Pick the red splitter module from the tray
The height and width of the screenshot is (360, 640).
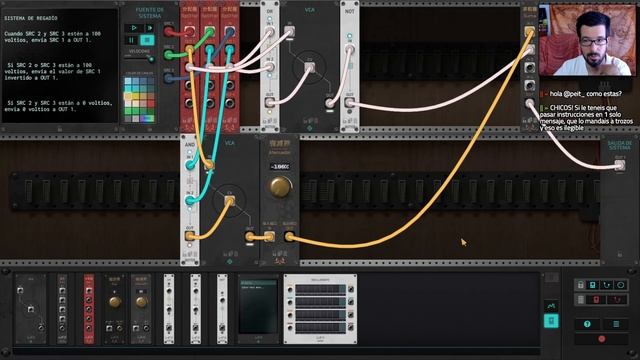click(89, 309)
